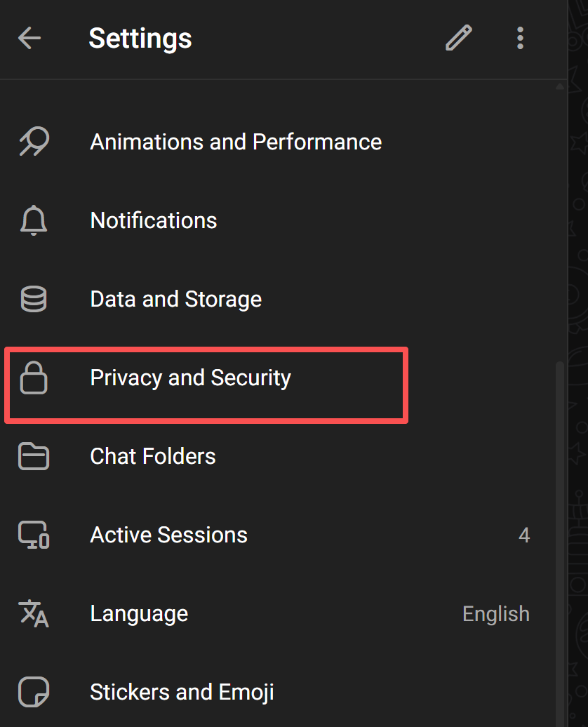Click the pencil edit profile icon
Screen dimensions: 588x727
(459, 38)
